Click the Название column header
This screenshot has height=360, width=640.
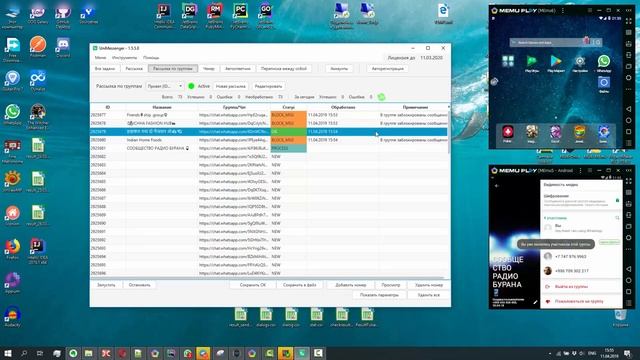point(162,107)
